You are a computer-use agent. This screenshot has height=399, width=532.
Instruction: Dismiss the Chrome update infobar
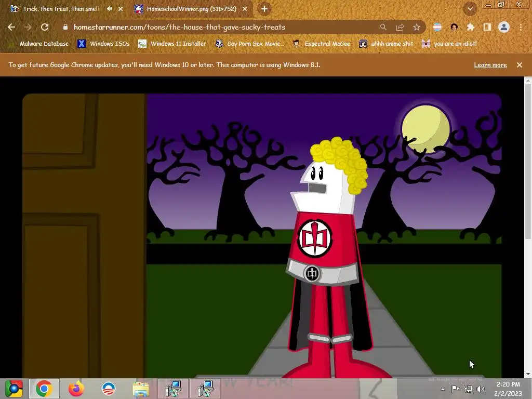(x=520, y=65)
